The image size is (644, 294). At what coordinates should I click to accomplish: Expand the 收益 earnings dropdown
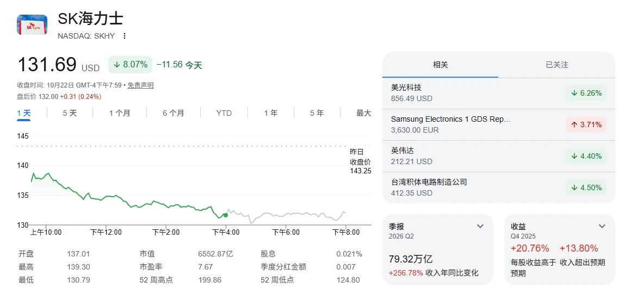tap(602, 226)
